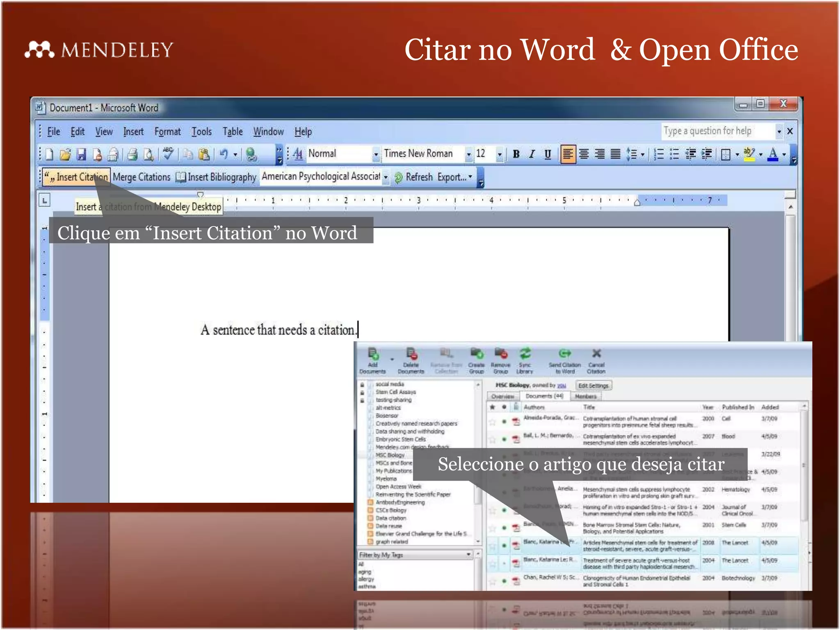Toggle Center paragraph alignment

click(584, 154)
